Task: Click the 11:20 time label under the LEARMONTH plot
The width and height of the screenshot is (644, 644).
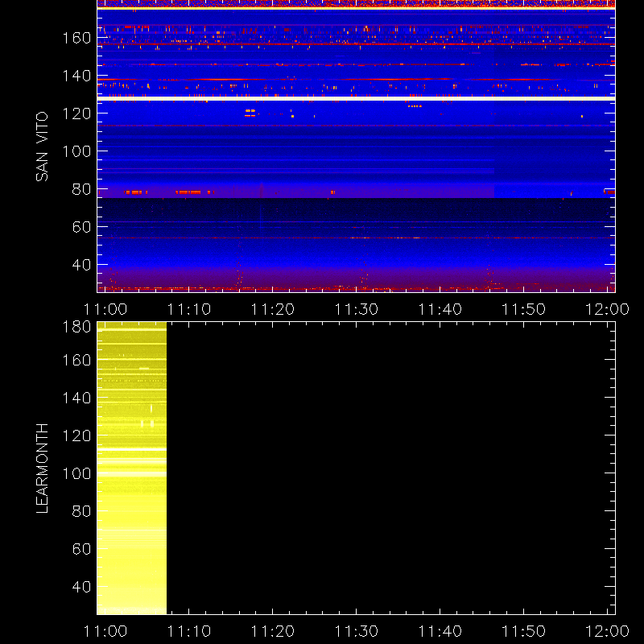Action: click(x=273, y=631)
